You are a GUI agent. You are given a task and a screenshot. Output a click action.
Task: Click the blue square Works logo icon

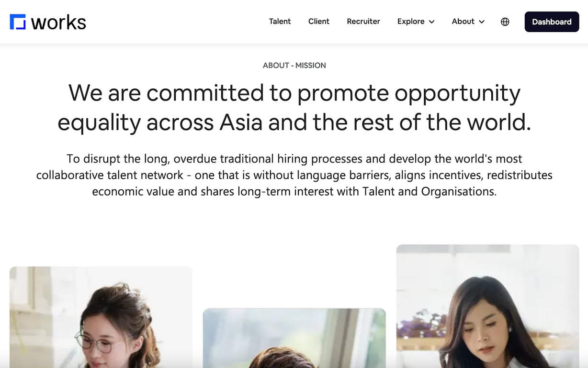18,22
